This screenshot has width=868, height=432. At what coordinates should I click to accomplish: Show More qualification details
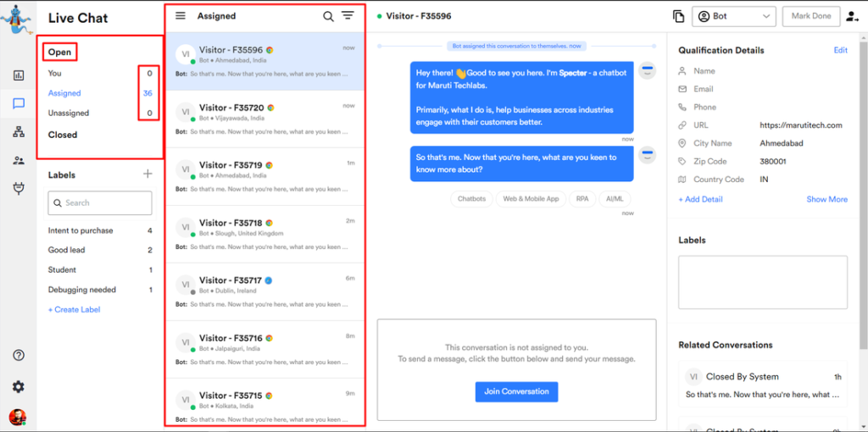point(826,199)
